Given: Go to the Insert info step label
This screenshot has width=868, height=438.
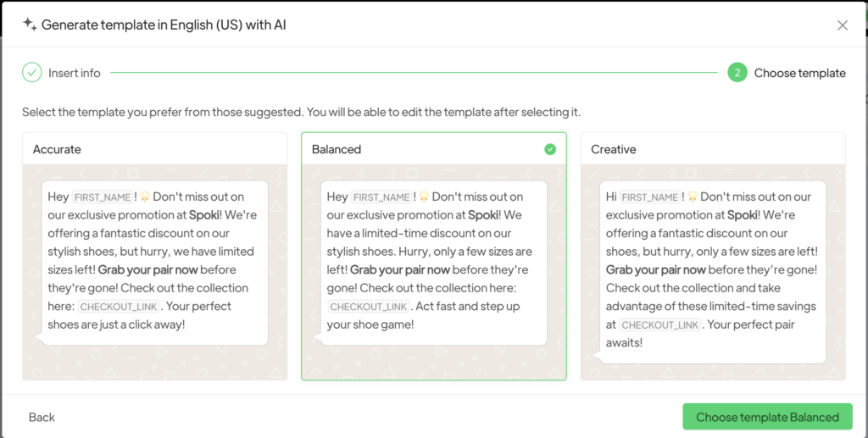Looking at the screenshot, I should click(75, 73).
